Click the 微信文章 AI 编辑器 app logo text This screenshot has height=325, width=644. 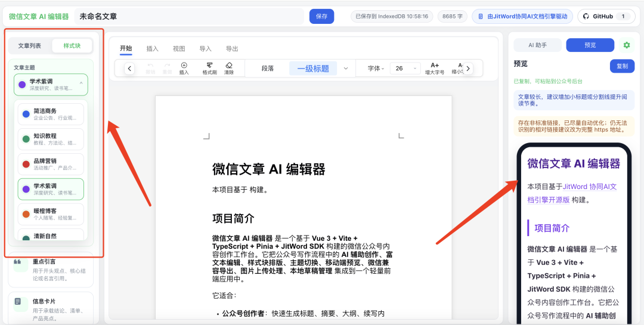coord(39,17)
